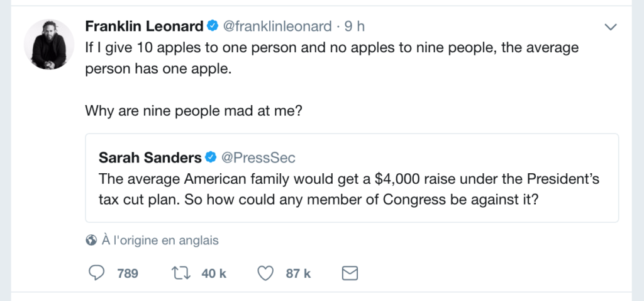Open the tweet options chevron menu

pyautogui.click(x=609, y=26)
